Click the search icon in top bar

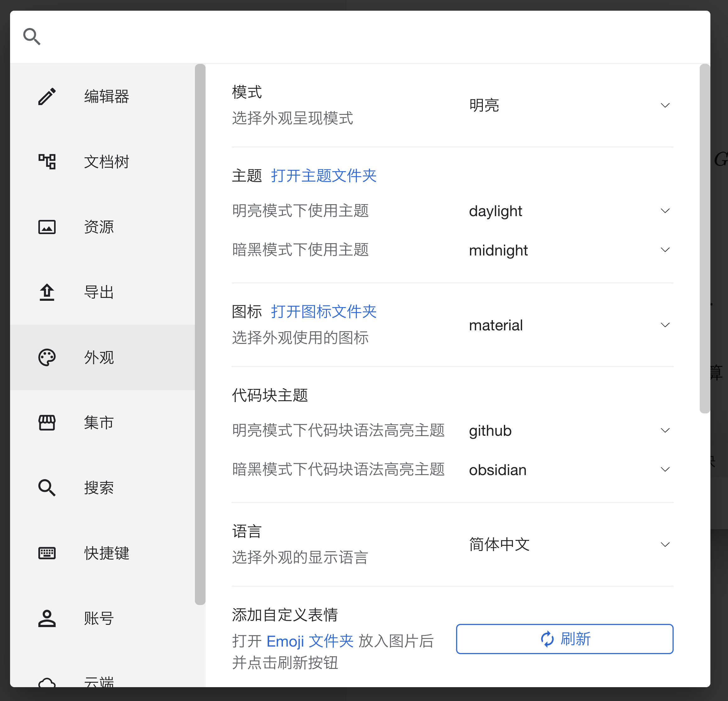tap(31, 36)
